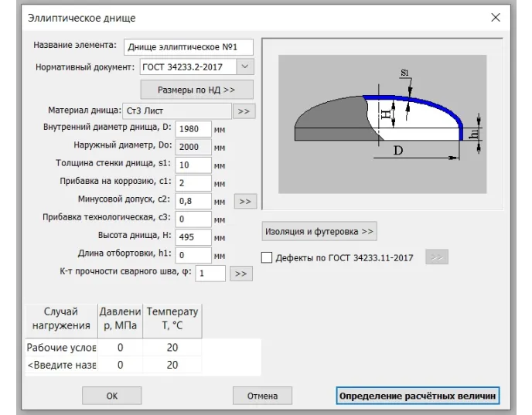Select the inner diameter D input field
This screenshot has width=532, height=415.
pos(193,128)
